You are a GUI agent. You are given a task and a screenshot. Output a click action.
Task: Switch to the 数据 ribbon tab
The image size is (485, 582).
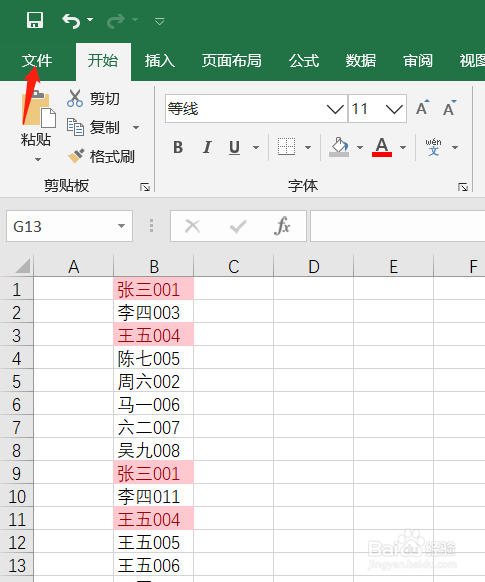tap(361, 61)
